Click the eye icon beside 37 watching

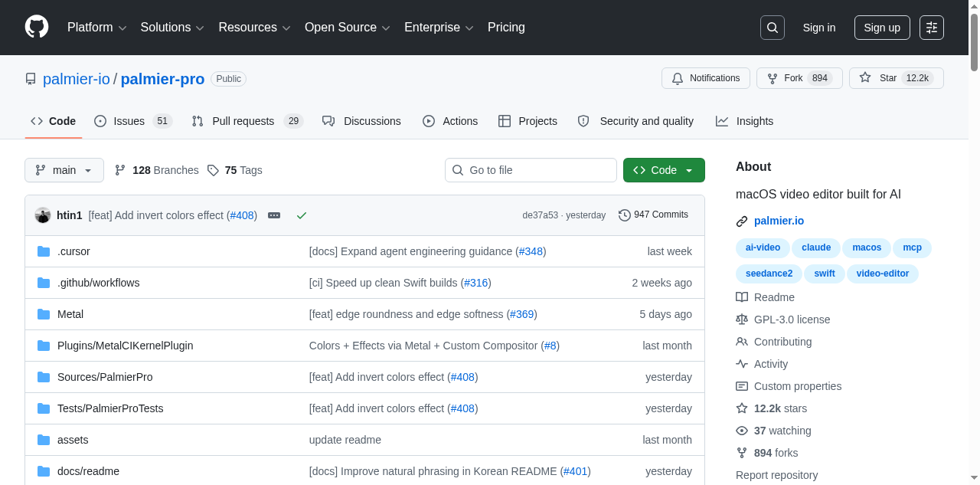tap(742, 431)
